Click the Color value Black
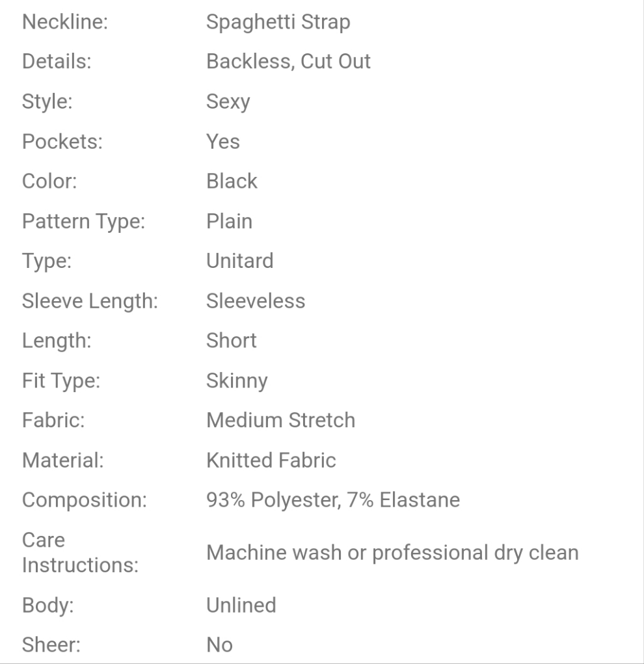 [x=232, y=181]
